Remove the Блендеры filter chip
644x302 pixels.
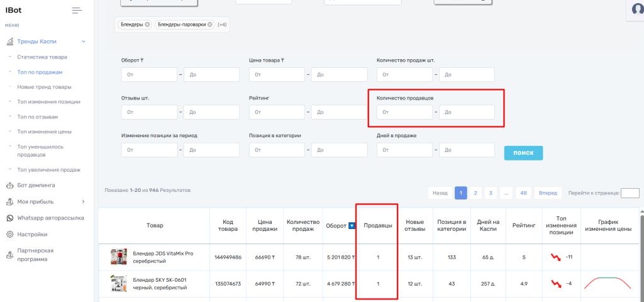point(147,25)
